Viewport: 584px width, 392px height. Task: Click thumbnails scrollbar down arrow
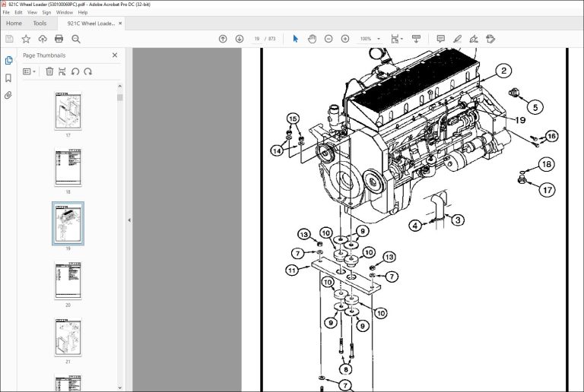[x=119, y=387]
